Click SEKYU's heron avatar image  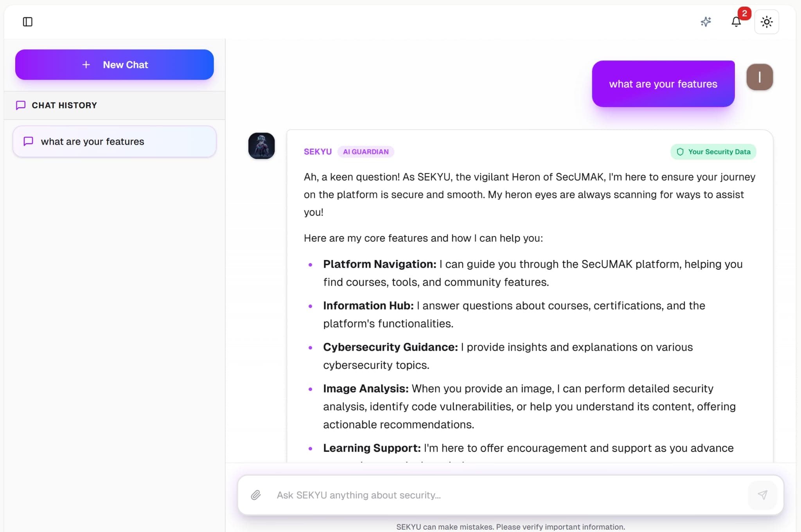261,146
